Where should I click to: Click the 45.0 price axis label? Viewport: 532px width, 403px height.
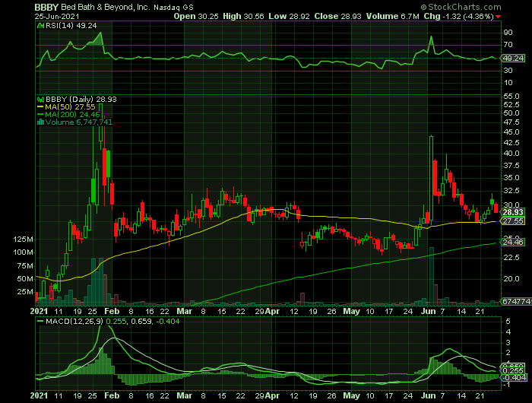(511, 132)
